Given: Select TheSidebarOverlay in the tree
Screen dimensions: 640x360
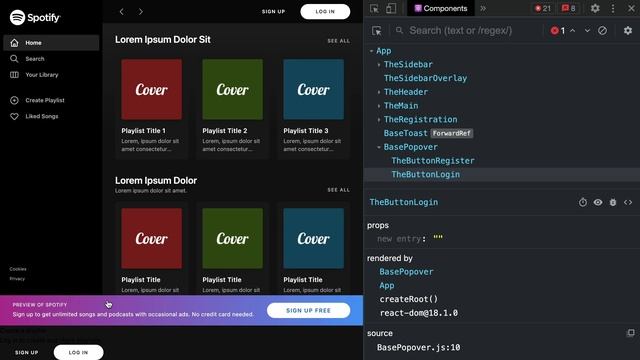Looking at the screenshot, I should [425, 78].
